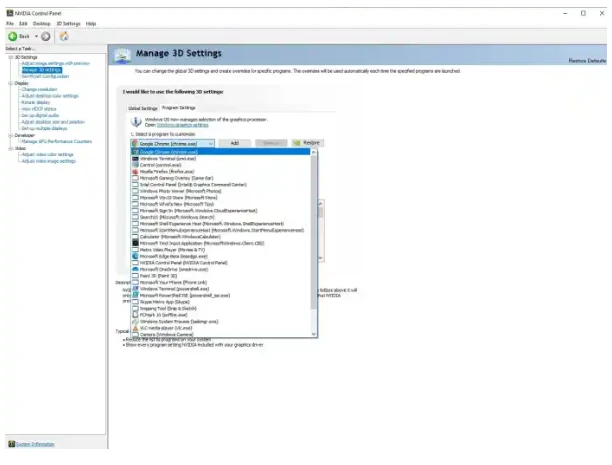Collapse the Developer tree node
Image resolution: width=612 pixels, height=465 pixels.
click(x=11, y=135)
